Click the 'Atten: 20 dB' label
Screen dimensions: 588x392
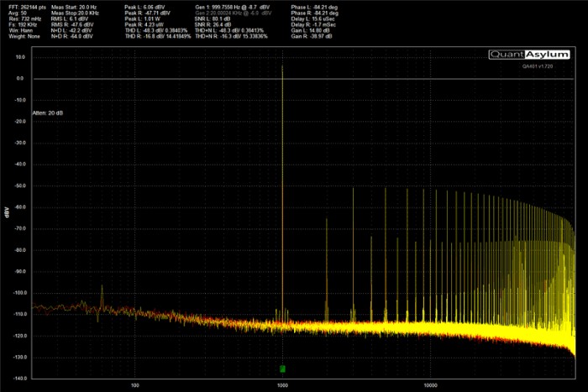[48, 112]
